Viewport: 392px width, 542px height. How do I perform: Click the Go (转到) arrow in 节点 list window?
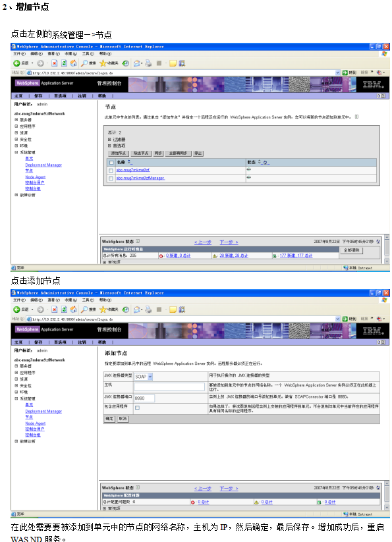coord(345,72)
